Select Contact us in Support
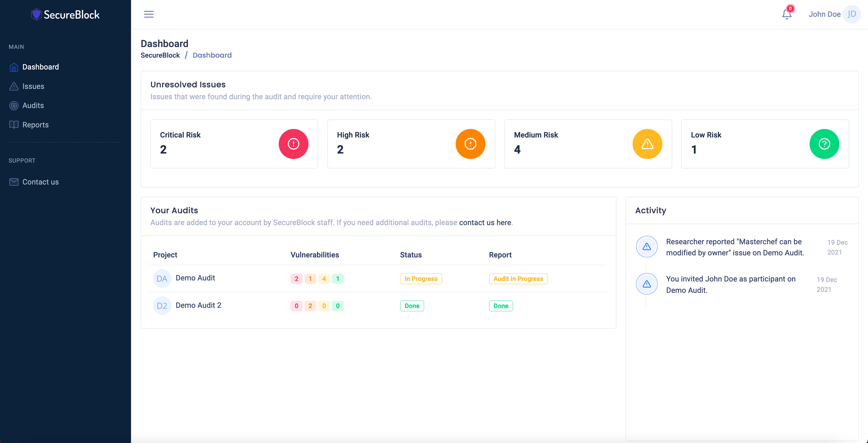The image size is (868, 443). coord(41,182)
